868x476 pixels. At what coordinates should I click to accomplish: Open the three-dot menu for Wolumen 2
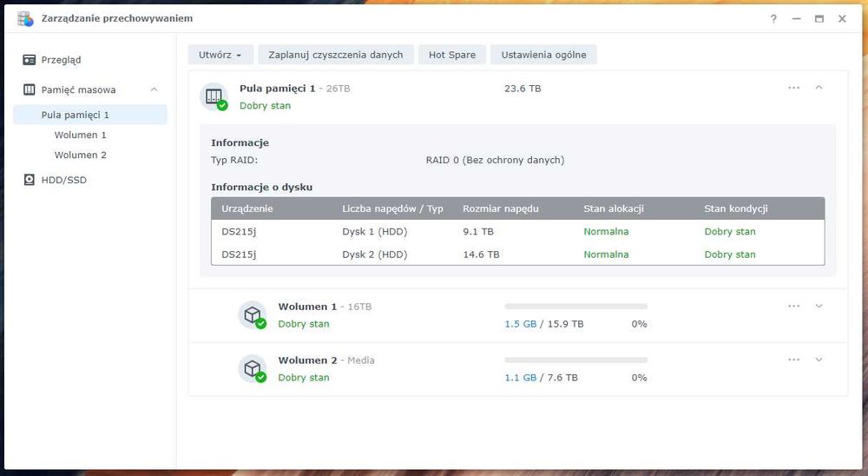(794, 360)
